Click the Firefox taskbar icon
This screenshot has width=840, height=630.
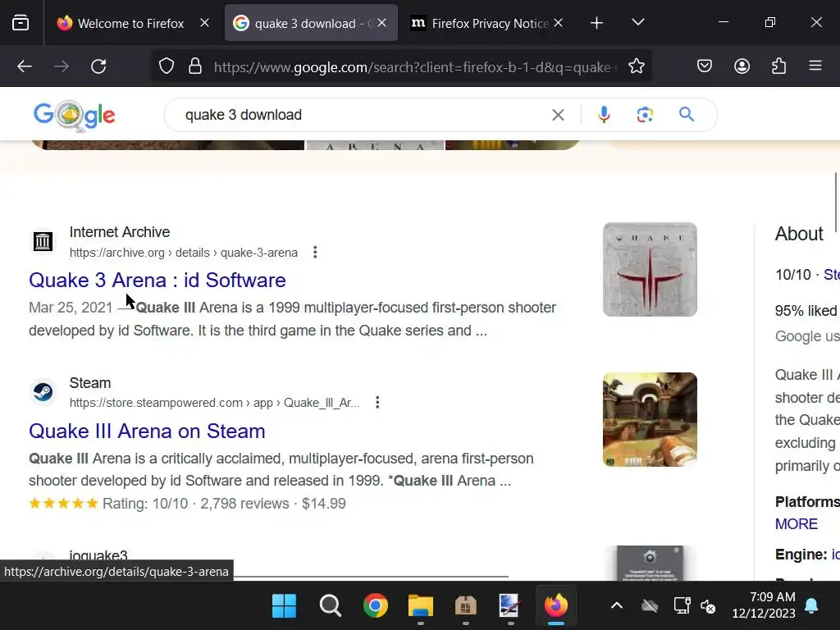click(556, 606)
